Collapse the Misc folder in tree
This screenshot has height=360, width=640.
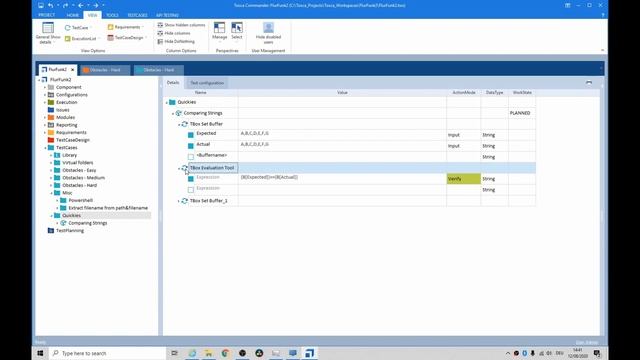tap(51, 193)
